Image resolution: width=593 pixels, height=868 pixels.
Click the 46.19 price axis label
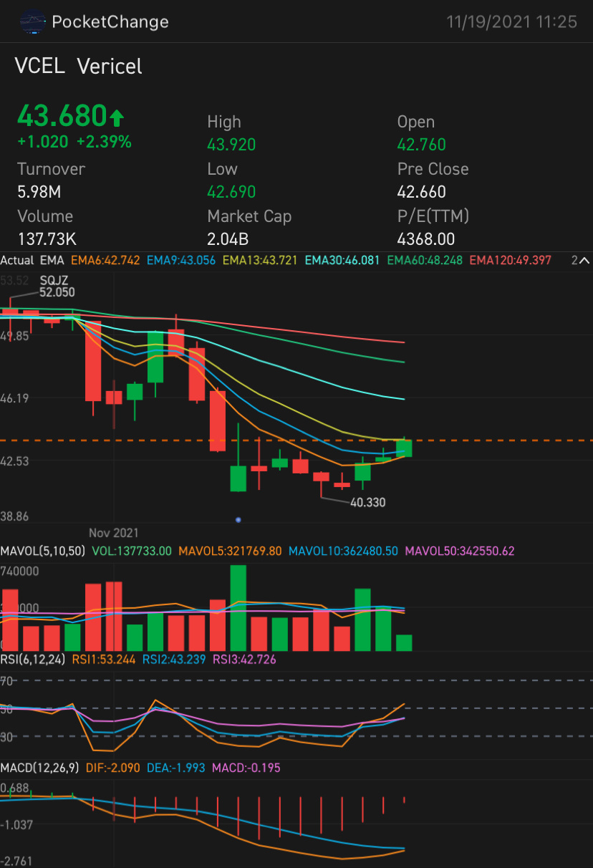click(14, 398)
